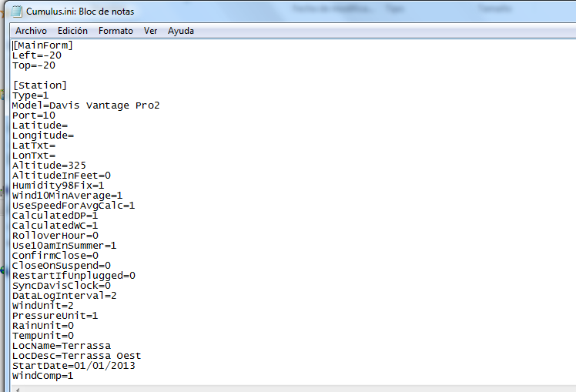Open the Formato menu
Viewport: 576px width, 392px height.
[116, 31]
